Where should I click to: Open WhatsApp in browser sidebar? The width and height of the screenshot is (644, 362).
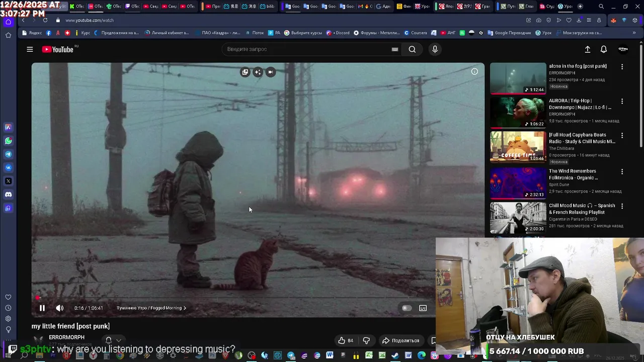(x=8, y=141)
